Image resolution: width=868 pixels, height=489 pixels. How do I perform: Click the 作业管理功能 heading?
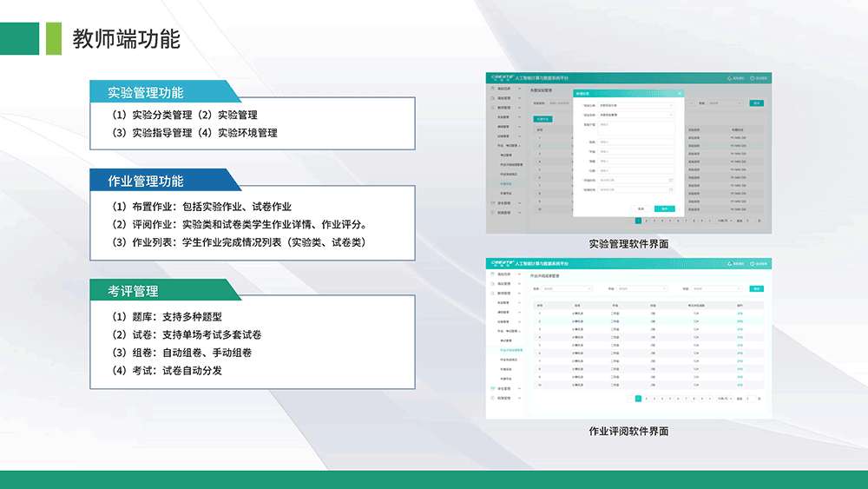(146, 181)
